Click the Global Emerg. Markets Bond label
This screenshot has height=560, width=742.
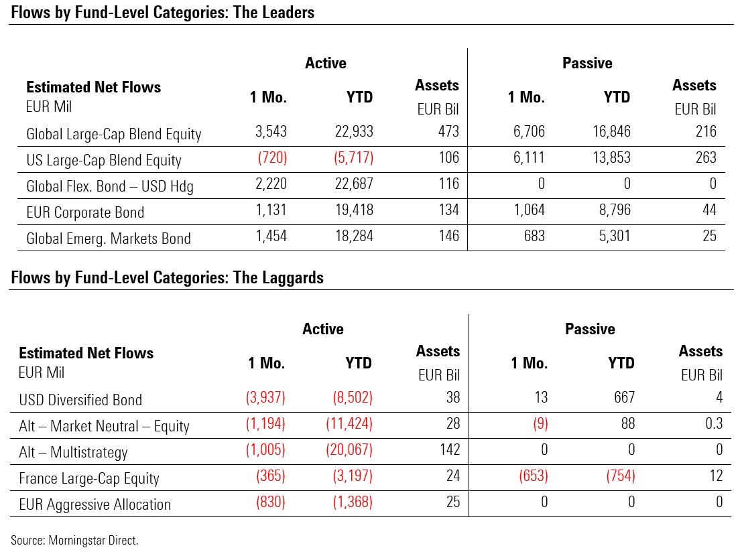coord(109,238)
